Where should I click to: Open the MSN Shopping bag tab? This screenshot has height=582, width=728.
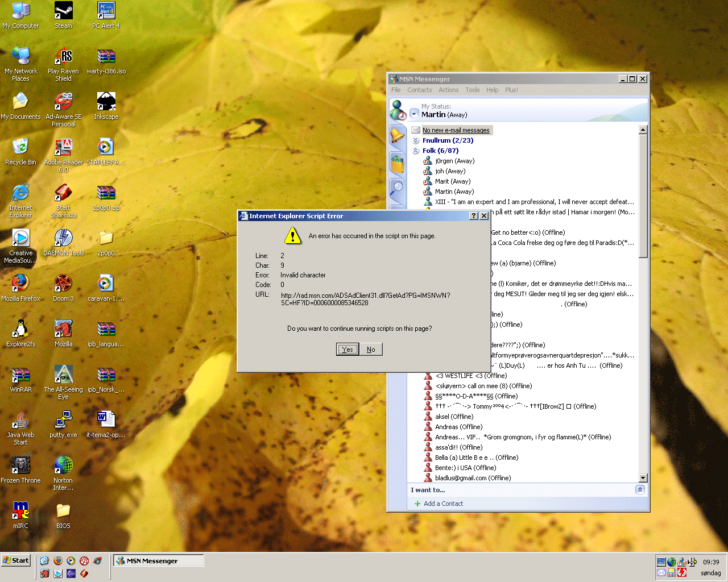coord(397,163)
